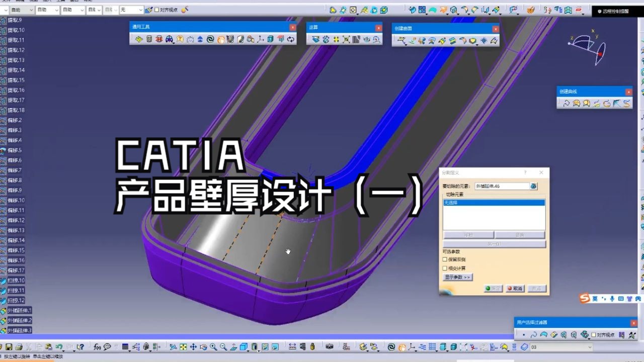Click the 确定 button in 分割定义 dialog
The height and width of the screenshot is (362, 644).
click(x=493, y=289)
